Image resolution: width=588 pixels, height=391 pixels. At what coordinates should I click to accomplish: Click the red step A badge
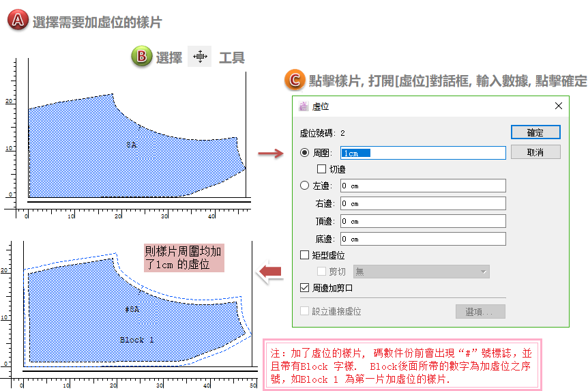click(17, 21)
